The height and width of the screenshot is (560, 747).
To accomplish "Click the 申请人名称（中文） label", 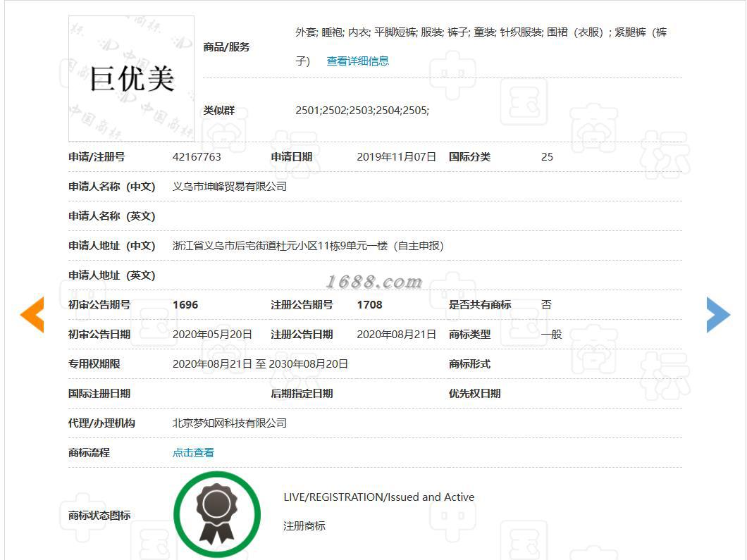I will tap(112, 187).
